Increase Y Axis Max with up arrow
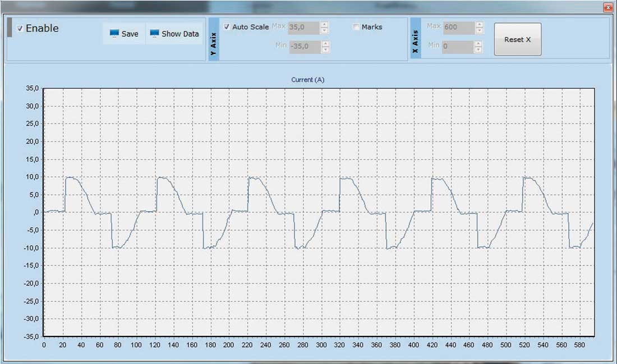The height and width of the screenshot is (364, 617). (x=324, y=25)
